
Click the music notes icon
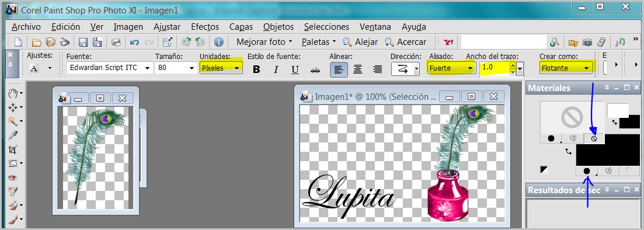click(x=620, y=42)
